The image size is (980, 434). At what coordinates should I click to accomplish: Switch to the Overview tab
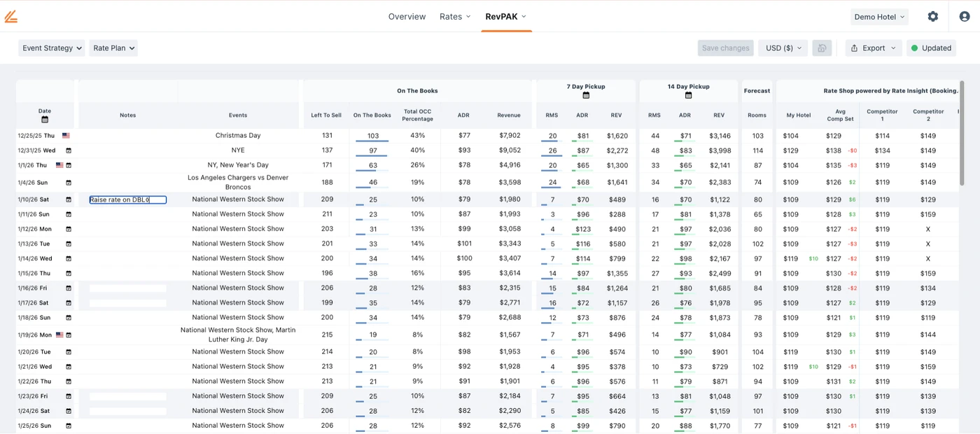click(x=407, y=16)
